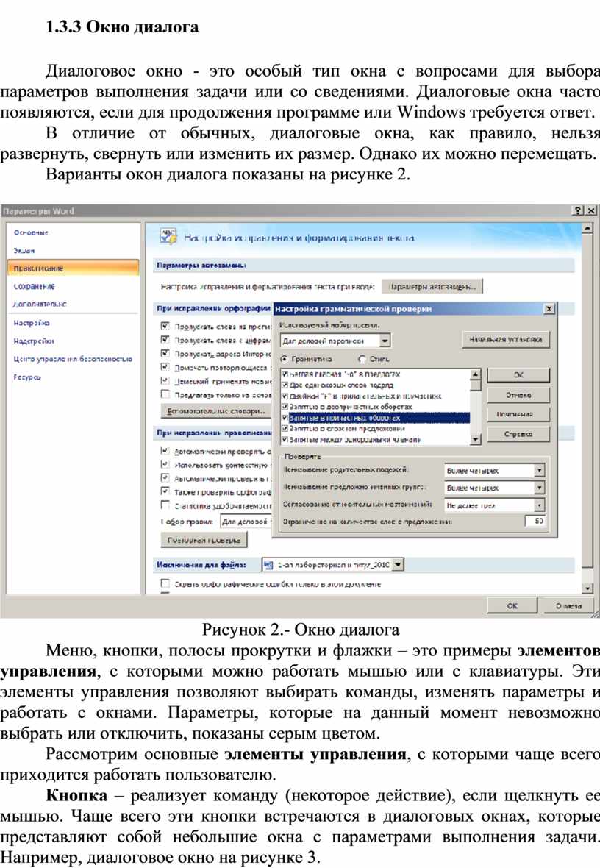
Task: Toggle the Помечать повторяющиеся слова checkbox
Action: [x=165, y=366]
